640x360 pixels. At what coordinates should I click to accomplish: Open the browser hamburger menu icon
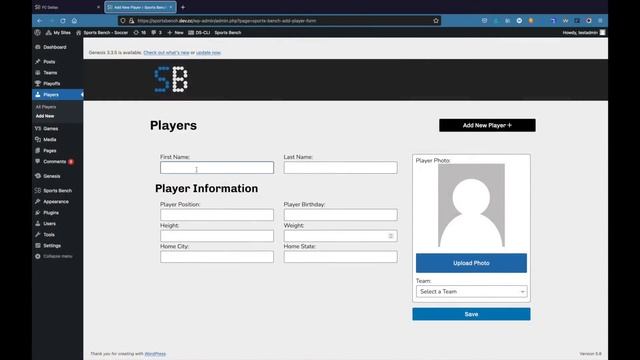pos(600,20)
